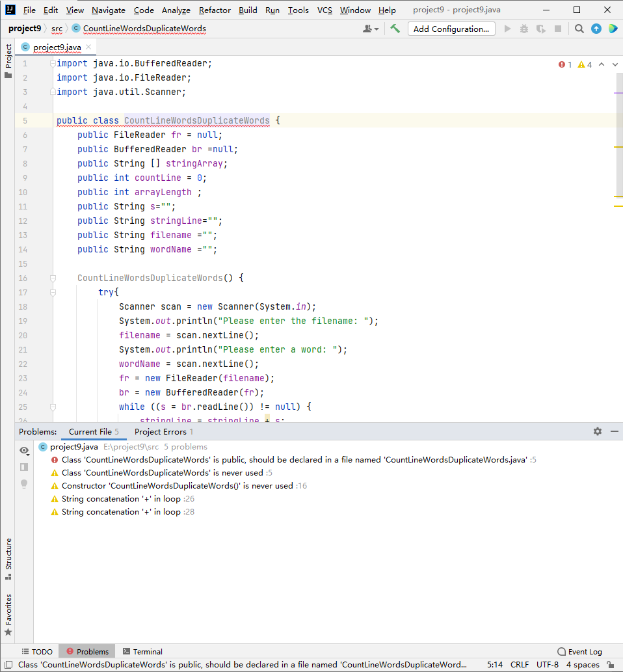This screenshot has width=623, height=672.
Task: Click the Stop square icon
Action: click(x=558, y=29)
